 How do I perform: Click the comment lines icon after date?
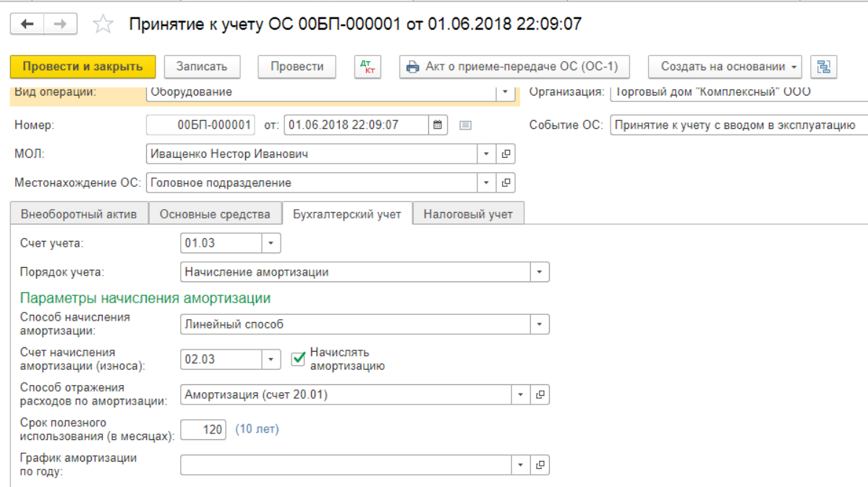coord(466,125)
